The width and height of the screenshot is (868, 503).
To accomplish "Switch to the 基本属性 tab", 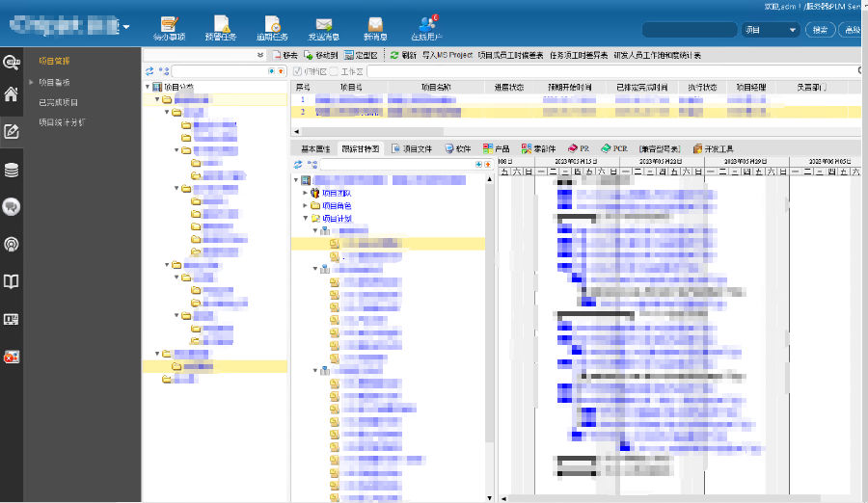I will click(315, 149).
